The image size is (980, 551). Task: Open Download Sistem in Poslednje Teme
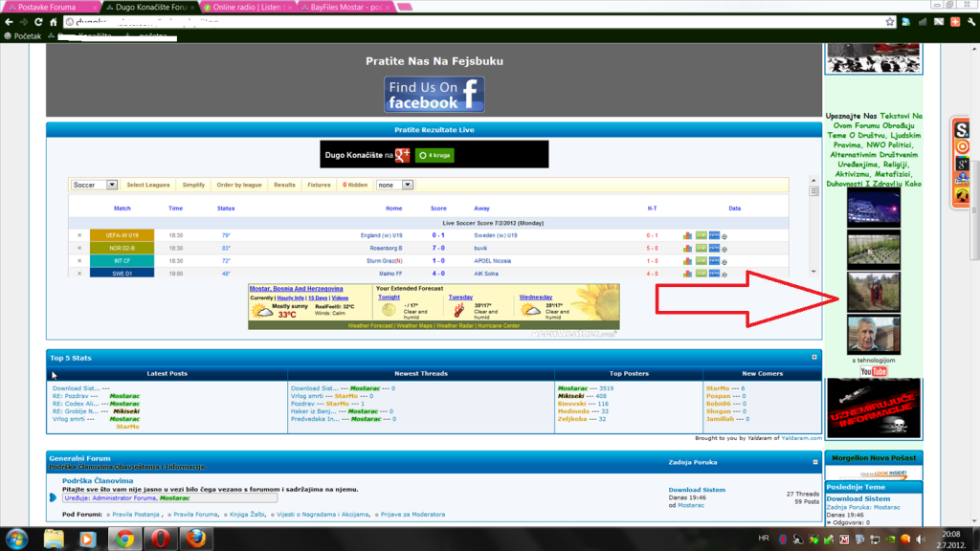coord(858,498)
